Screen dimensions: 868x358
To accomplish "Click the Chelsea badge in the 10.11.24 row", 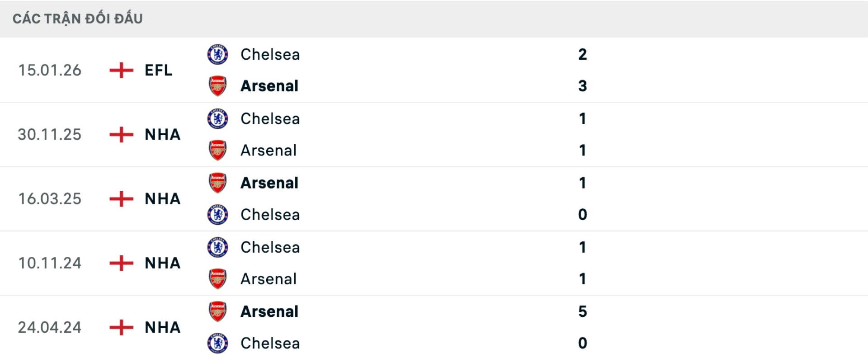I will pyautogui.click(x=217, y=247).
